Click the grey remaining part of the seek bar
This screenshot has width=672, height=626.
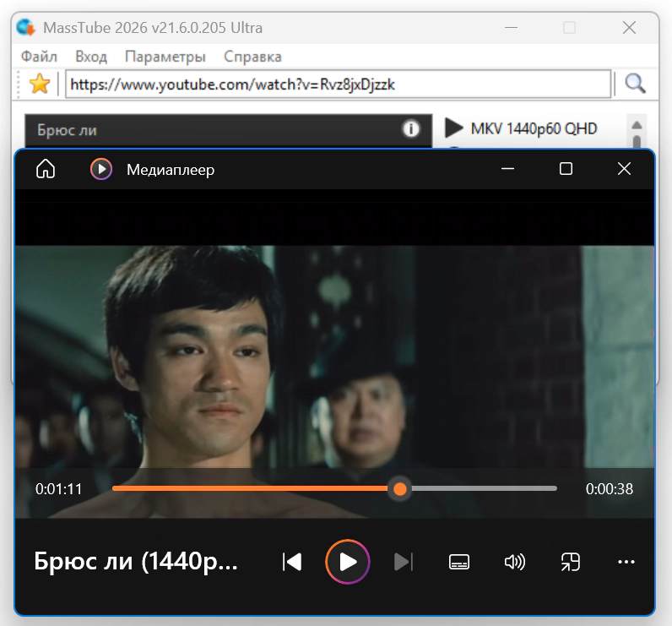coord(485,488)
